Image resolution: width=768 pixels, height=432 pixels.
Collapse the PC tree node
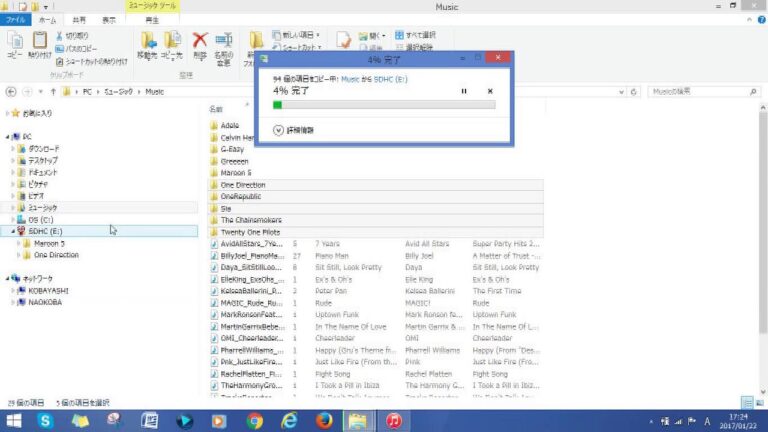click(7, 137)
